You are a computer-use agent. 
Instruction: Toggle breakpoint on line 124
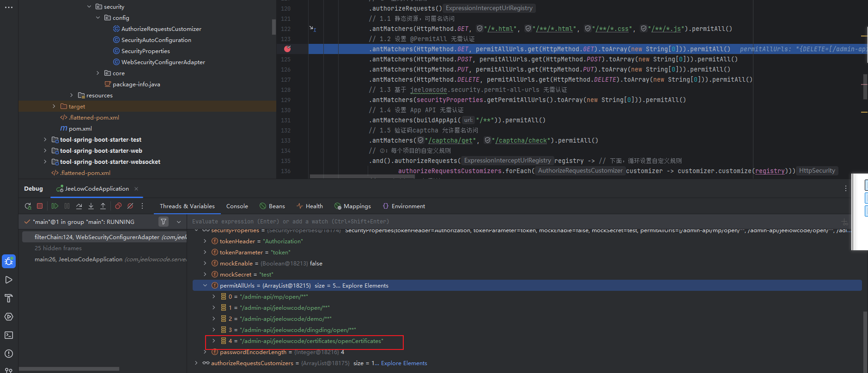[x=287, y=48]
